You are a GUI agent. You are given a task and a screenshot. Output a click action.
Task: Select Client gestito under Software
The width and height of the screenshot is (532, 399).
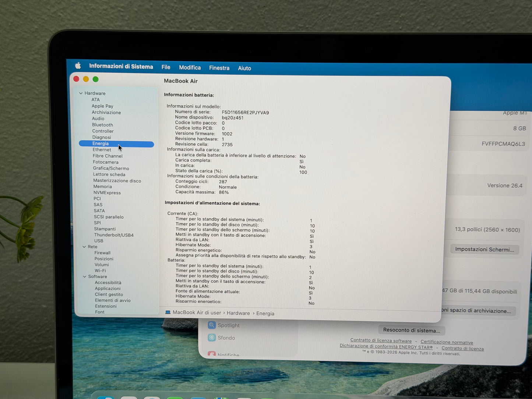109,294
